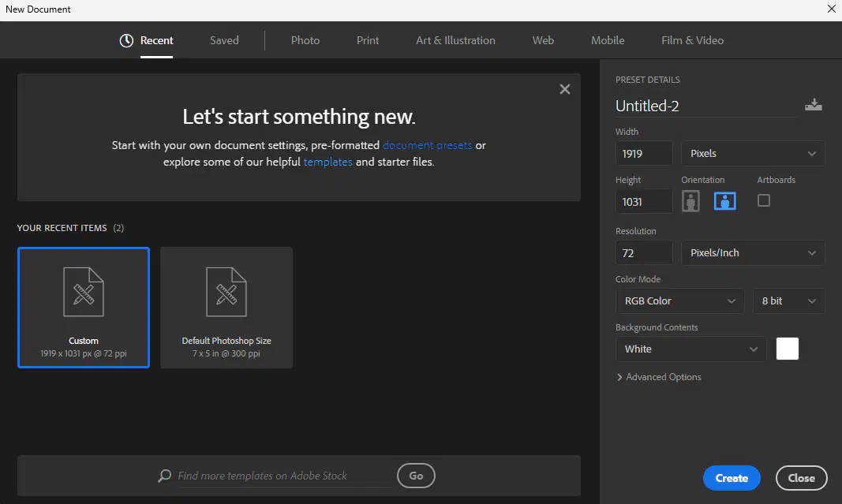Open the Photo presets tab
The height and width of the screenshot is (504, 842).
click(x=305, y=40)
